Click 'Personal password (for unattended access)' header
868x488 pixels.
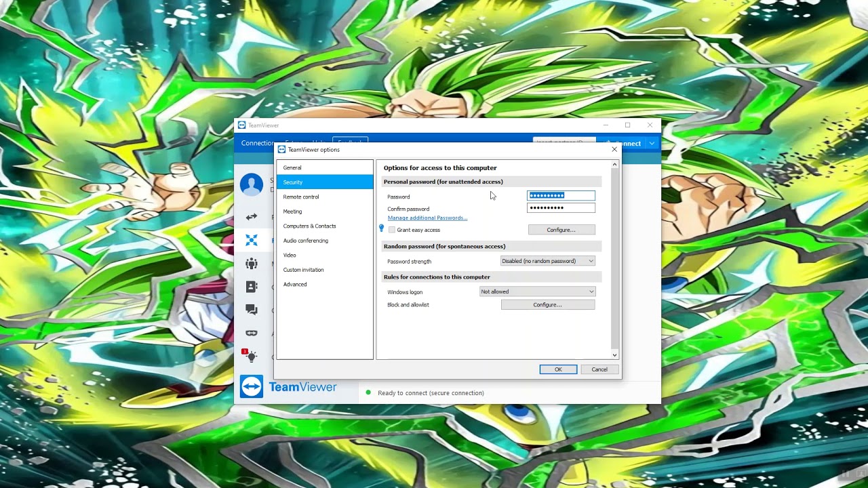click(x=443, y=182)
